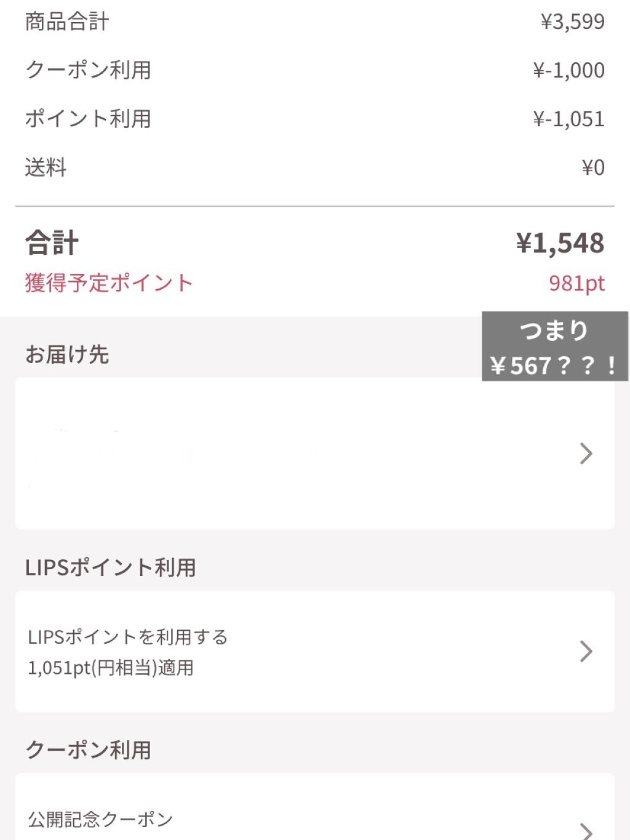Screen dimensions: 630x840
Task: Click the ¥1,548 total amount
Action: coord(560,243)
